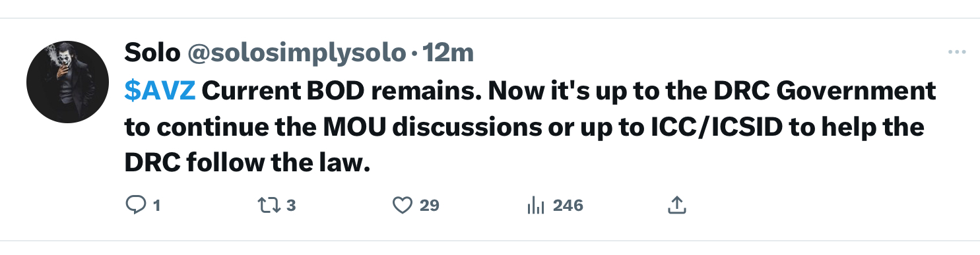Image resolution: width=980 pixels, height=255 pixels.
Task: Click the share upload arrow icon
Action: click(x=675, y=206)
